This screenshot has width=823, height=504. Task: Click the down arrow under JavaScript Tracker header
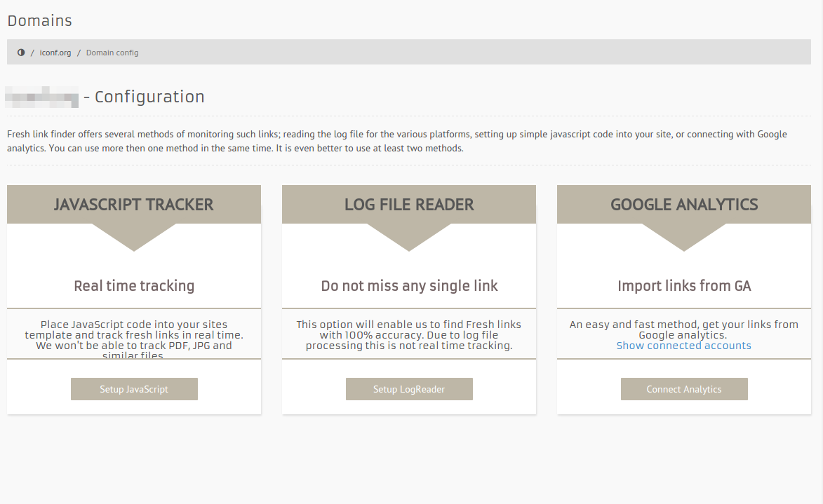134,237
